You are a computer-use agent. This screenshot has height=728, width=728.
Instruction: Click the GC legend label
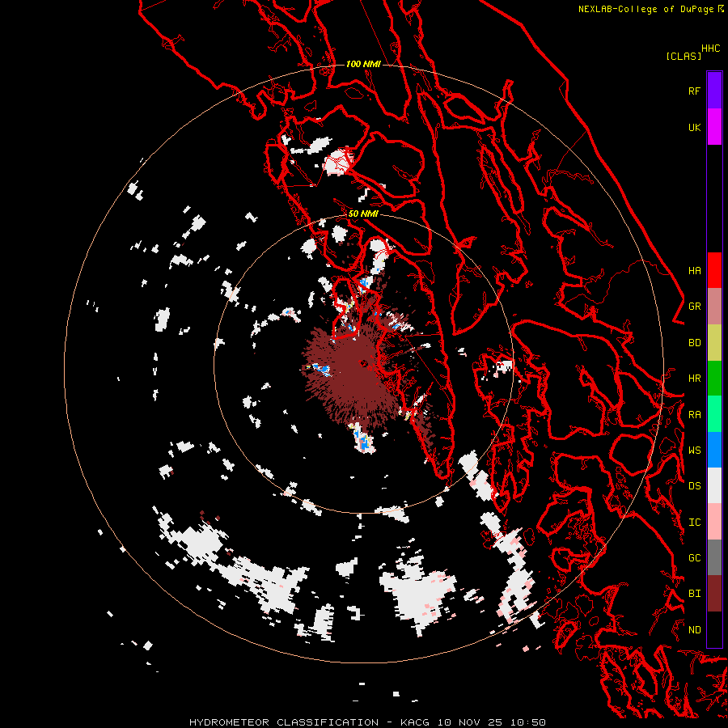tap(694, 558)
